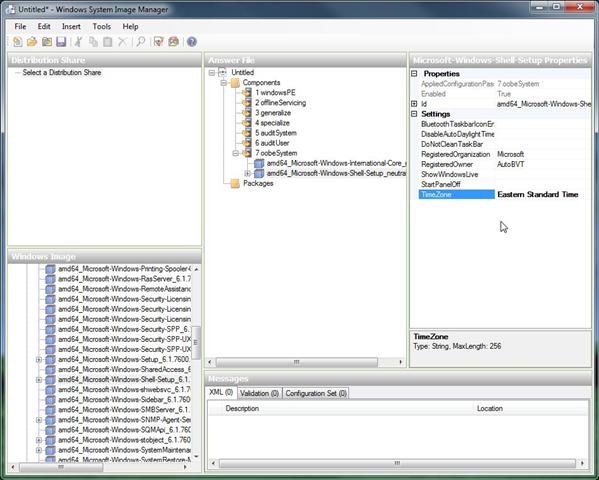Expand Shell-Setup_neutral component in Answer File
The width and height of the screenshot is (599, 480).
tap(248, 174)
